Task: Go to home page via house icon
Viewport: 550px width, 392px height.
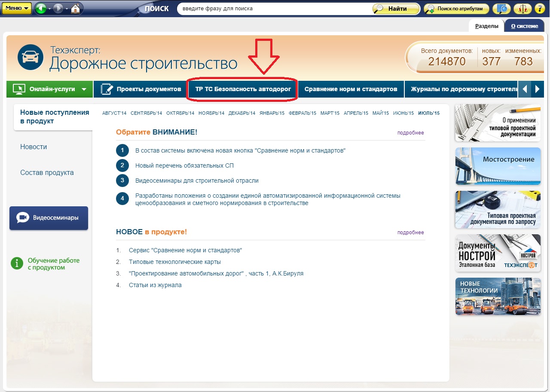Action: click(76, 9)
